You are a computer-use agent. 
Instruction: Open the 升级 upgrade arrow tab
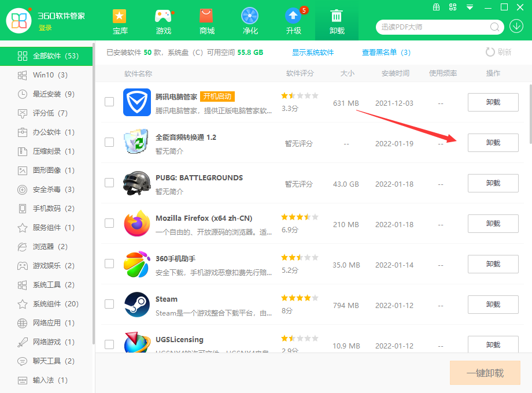(x=294, y=22)
